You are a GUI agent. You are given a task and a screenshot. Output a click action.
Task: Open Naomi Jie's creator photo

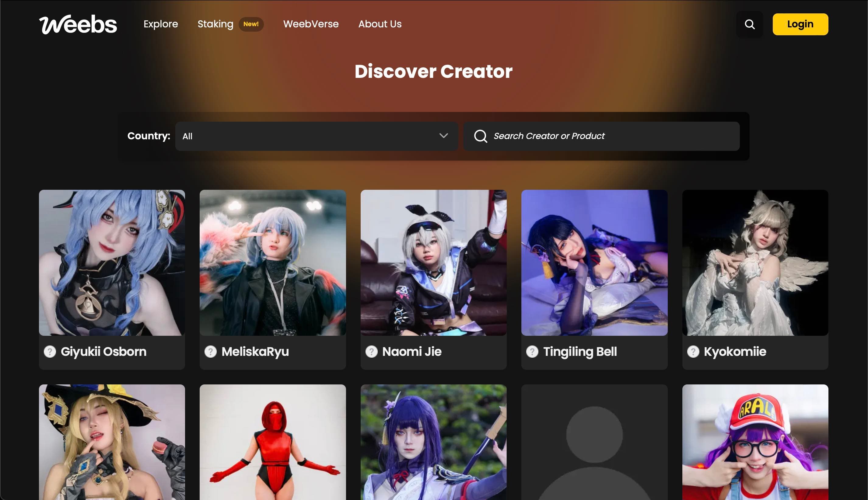point(434,263)
